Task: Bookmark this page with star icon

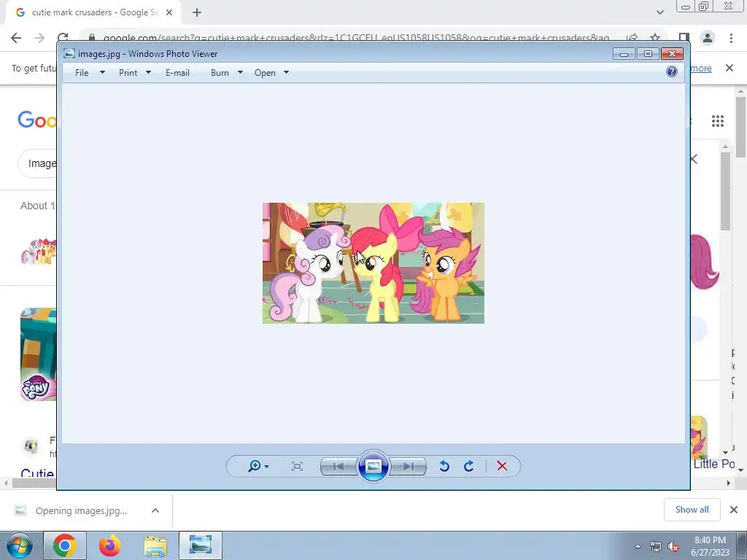Action: pos(656,38)
